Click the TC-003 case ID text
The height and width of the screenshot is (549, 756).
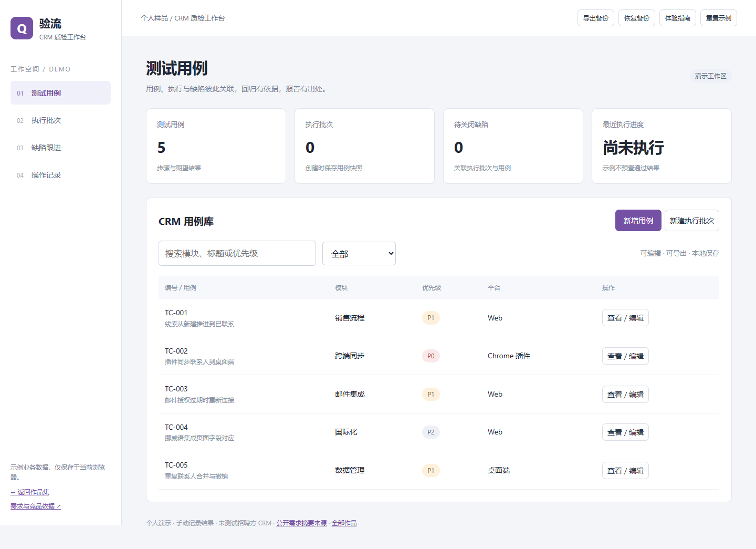coord(176,389)
